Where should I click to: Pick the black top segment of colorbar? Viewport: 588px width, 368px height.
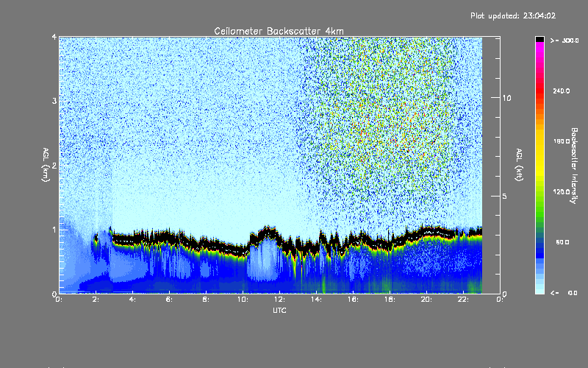[539, 39]
